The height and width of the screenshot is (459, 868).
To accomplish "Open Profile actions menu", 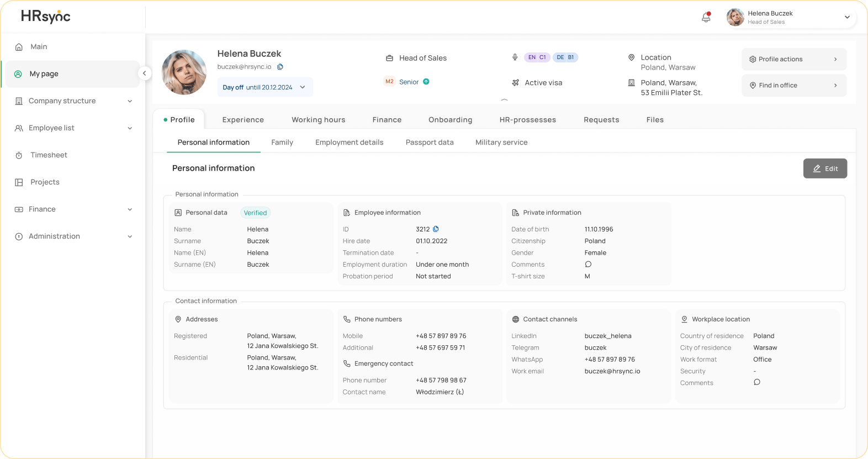I will tap(794, 59).
